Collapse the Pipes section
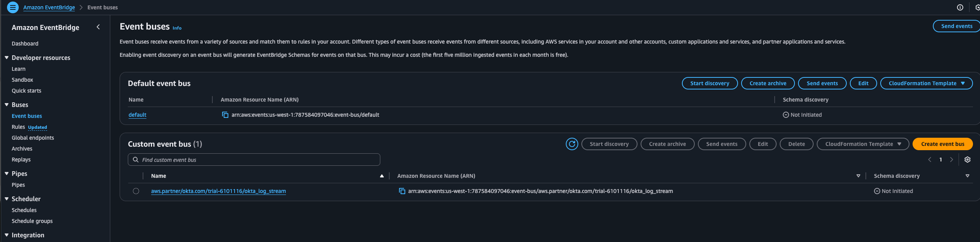 (x=7, y=174)
